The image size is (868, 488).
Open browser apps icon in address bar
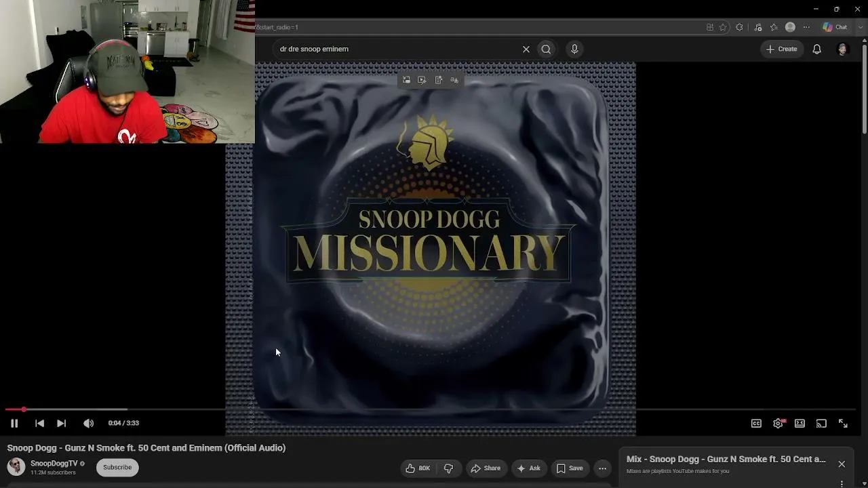[710, 27]
